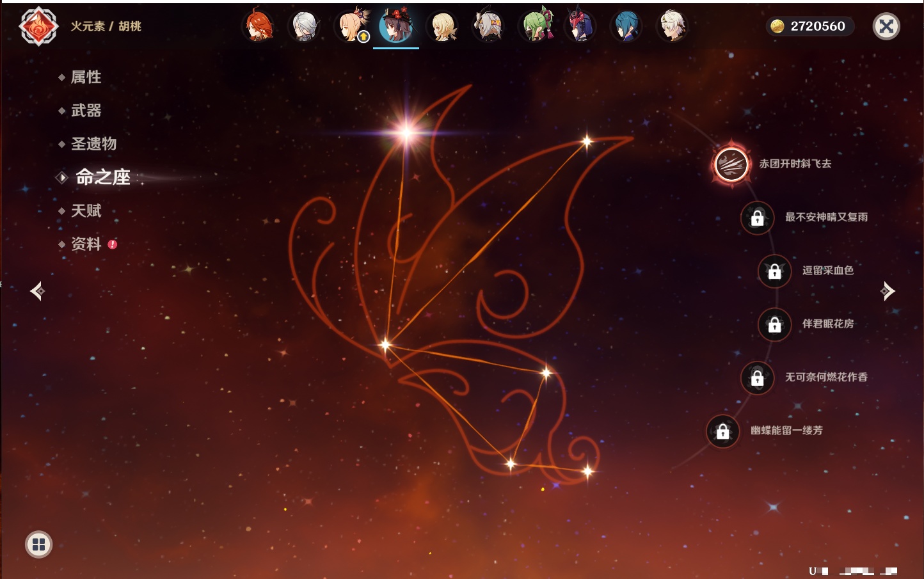Open locked node 最不安神晴又复雨

tap(758, 218)
